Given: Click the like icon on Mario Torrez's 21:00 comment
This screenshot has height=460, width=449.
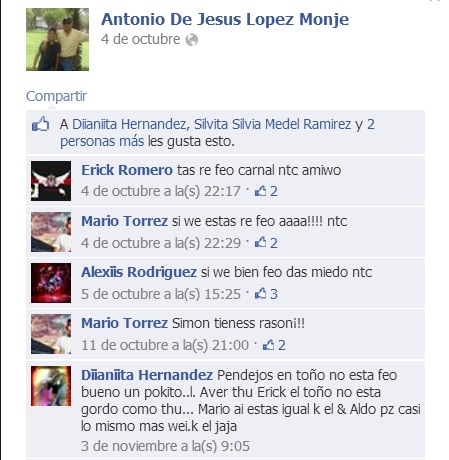Looking at the screenshot, I should (x=268, y=345).
